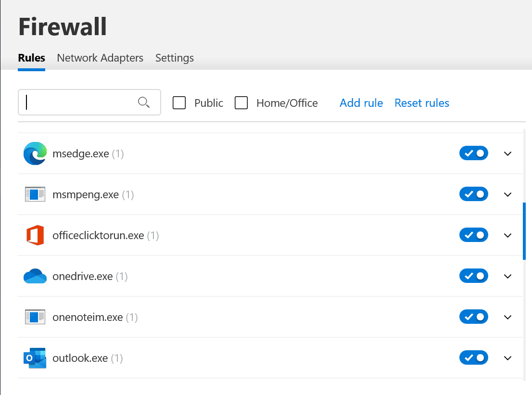The width and height of the screenshot is (532, 395).
Task: Click the Outlook icon for outlook.exe
Action: tap(35, 357)
